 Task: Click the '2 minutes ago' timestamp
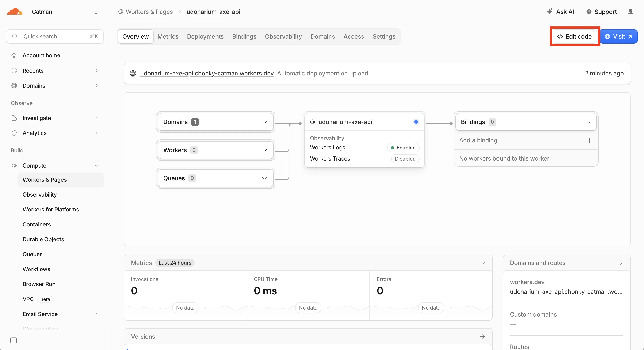604,74
